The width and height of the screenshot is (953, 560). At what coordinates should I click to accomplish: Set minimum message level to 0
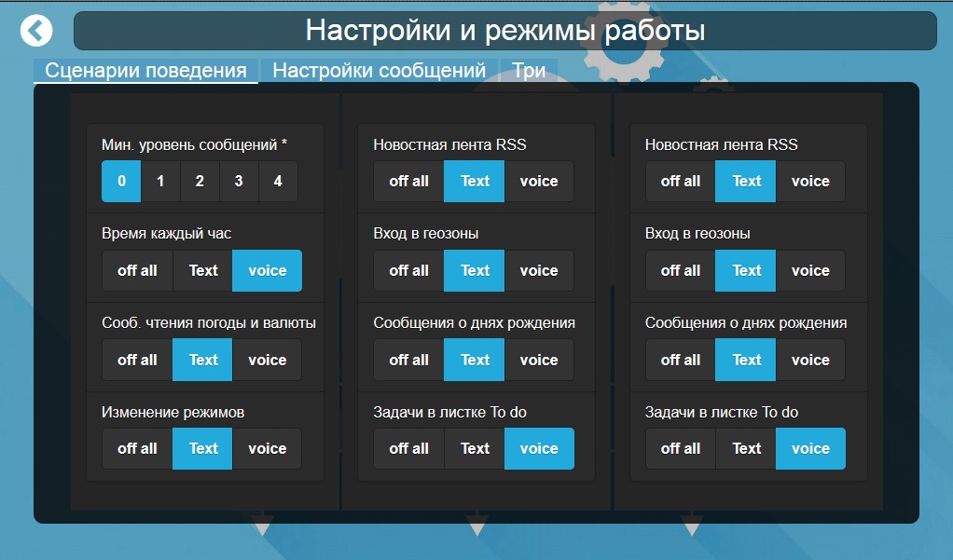(x=121, y=181)
